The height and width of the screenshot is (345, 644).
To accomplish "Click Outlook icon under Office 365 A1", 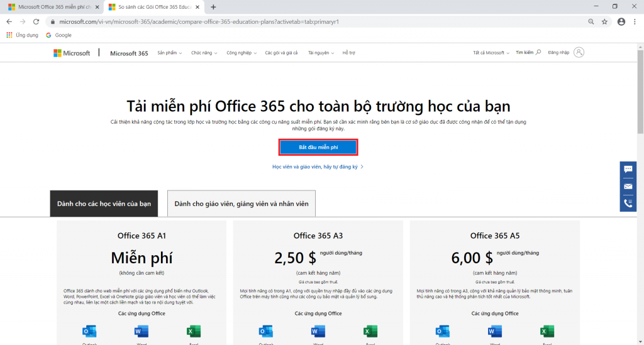I will tap(89, 331).
